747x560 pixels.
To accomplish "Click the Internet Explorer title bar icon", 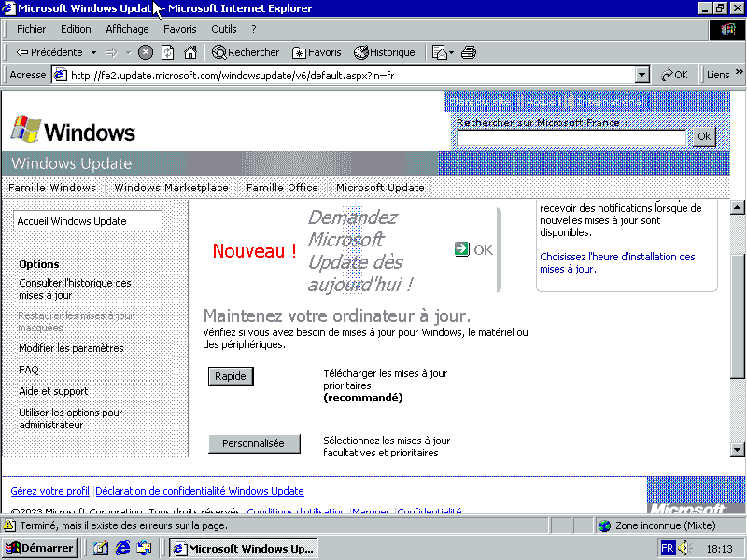I will [x=9, y=8].
